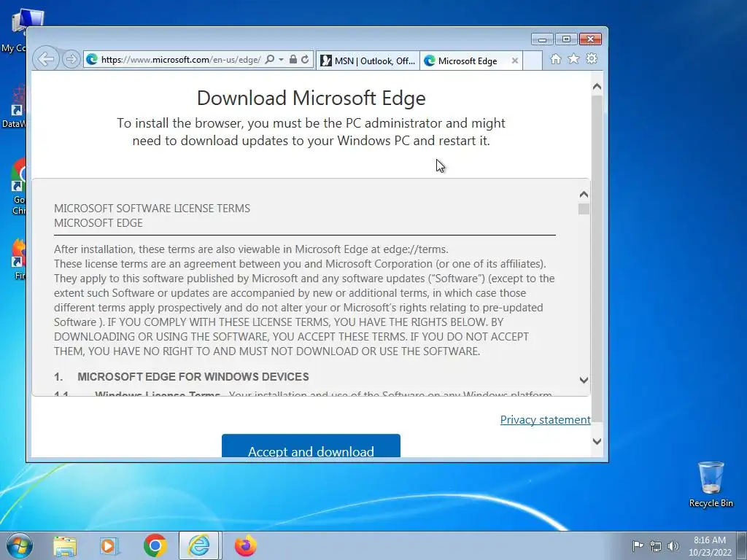View the security lock icon report
Image resolution: width=747 pixels, height=560 pixels.
pos(293,59)
